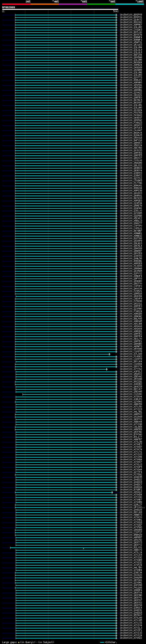Click hit label UniRef100_P34823
The width and height of the screenshot is (146, 644).
pyautogui.click(x=131, y=123)
